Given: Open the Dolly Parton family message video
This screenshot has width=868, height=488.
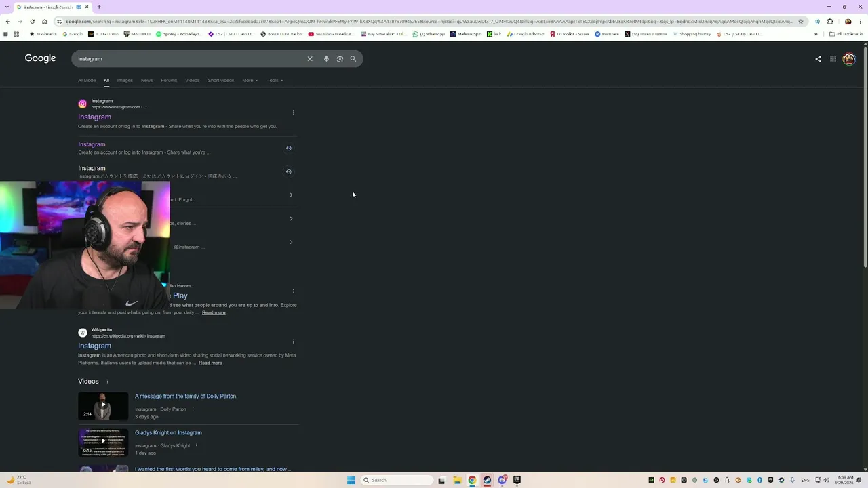Looking at the screenshot, I should [x=186, y=396].
